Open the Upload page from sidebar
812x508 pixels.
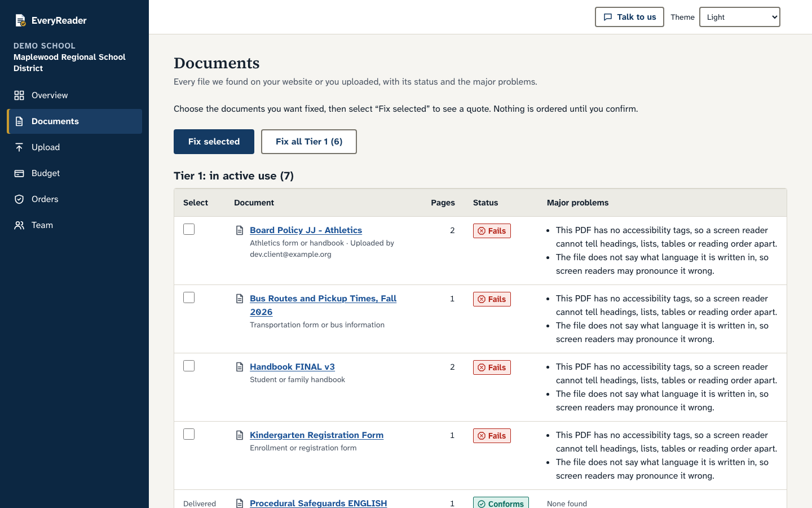(x=74, y=147)
